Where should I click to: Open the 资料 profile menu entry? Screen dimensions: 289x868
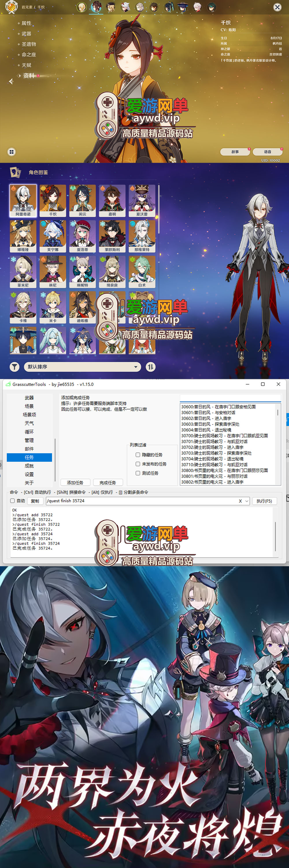[29, 76]
